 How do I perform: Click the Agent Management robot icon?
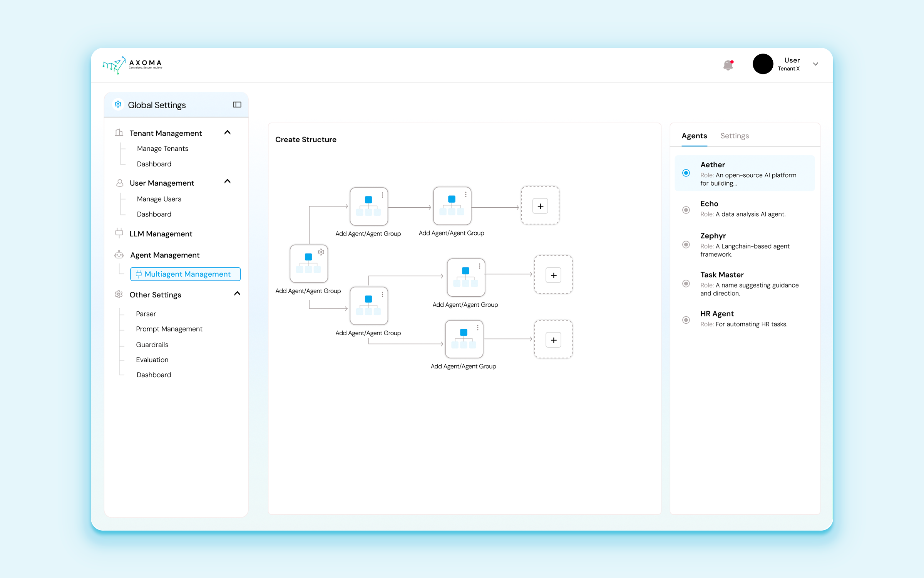tap(119, 255)
